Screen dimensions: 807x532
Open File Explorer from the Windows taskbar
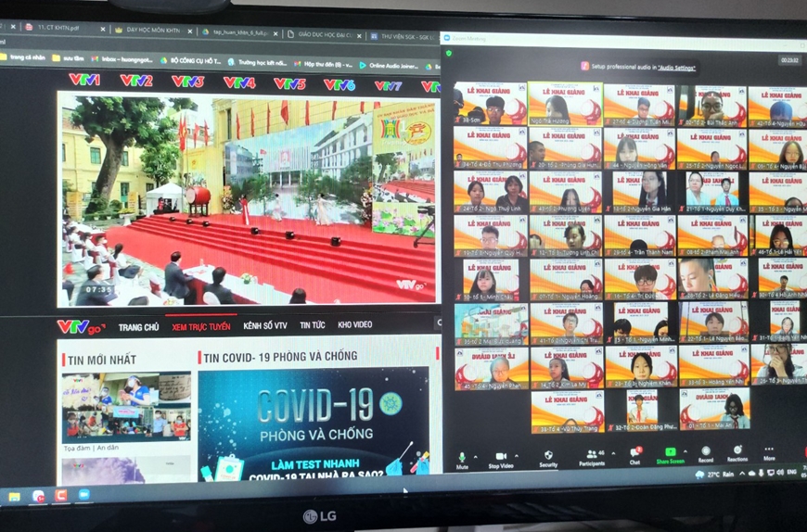(14, 497)
